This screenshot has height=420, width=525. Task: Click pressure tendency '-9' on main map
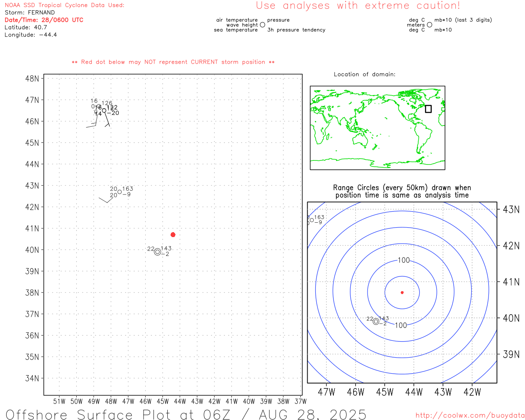pyautogui.click(x=127, y=194)
